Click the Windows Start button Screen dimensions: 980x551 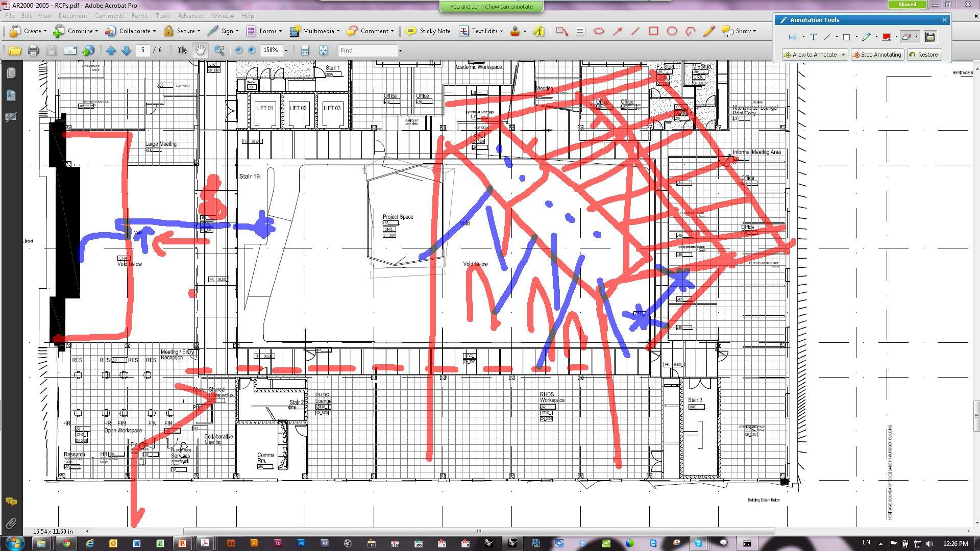[x=15, y=543]
